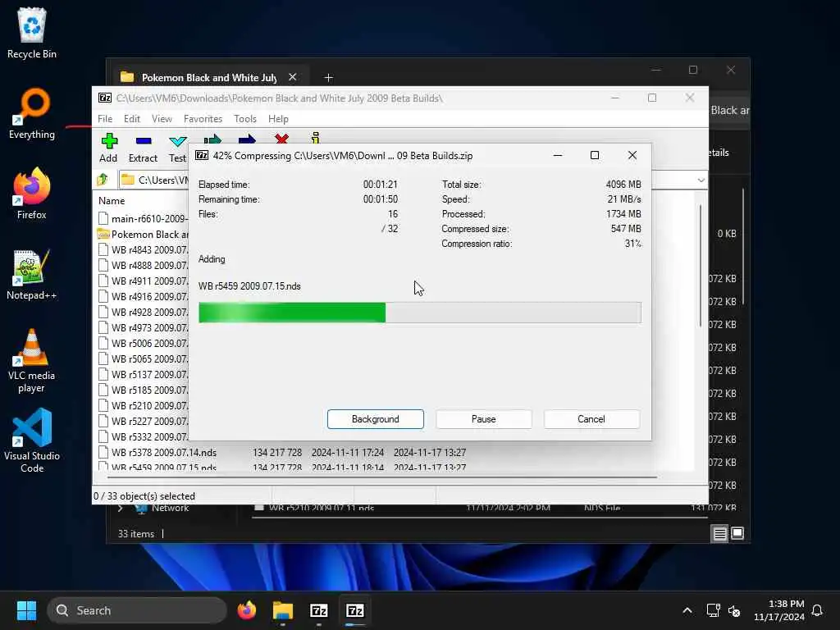
Task: Pause the compression
Action: click(x=483, y=419)
